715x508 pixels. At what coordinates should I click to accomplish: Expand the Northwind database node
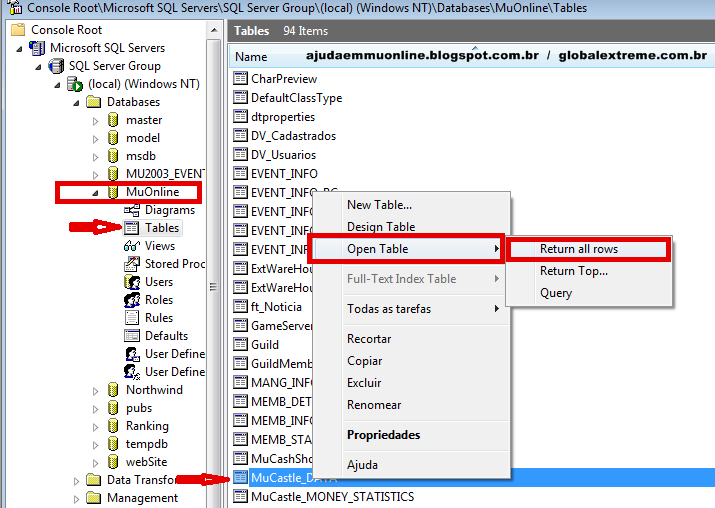pyautogui.click(x=95, y=391)
